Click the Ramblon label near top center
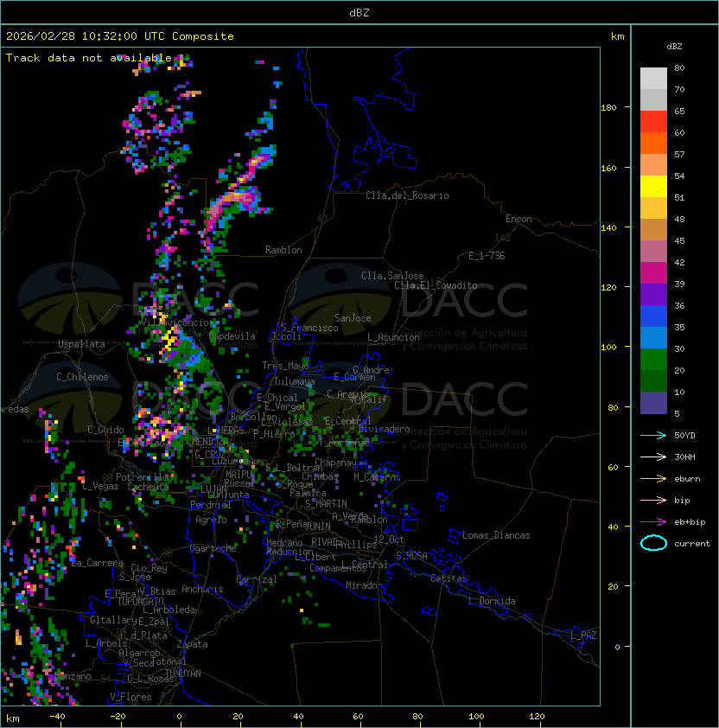The height and width of the screenshot is (728, 719). 283,250
